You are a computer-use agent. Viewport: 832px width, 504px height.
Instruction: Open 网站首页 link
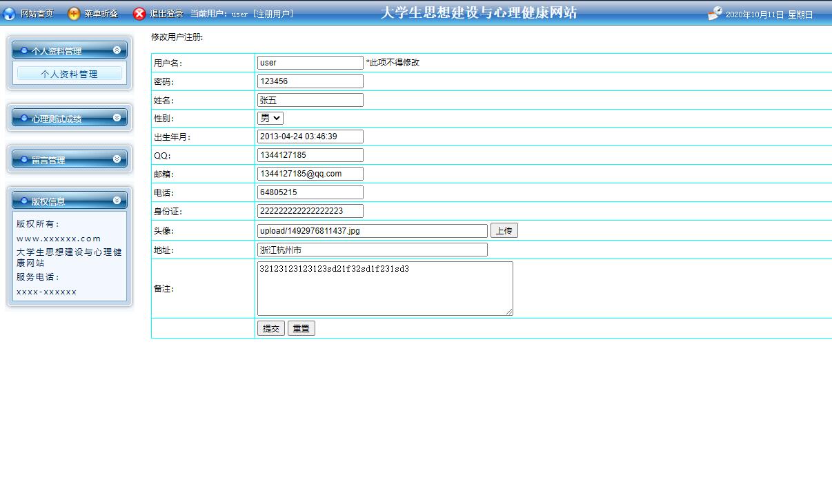coord(37,14)
